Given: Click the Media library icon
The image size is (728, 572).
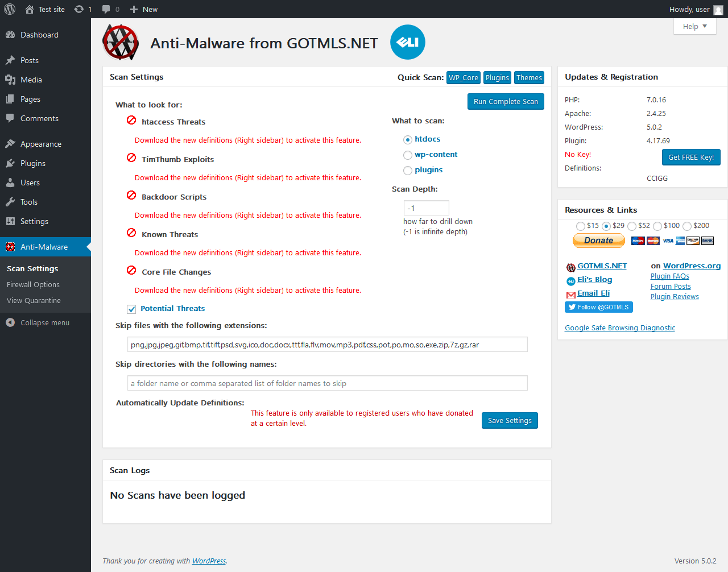Looking at the screenshot, I should (x=10, y=80).
